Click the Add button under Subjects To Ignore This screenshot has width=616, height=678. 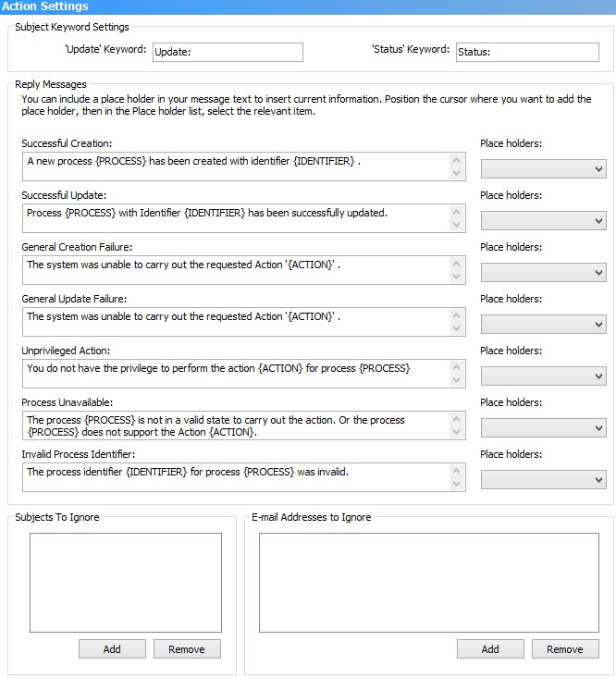(113, 649)
